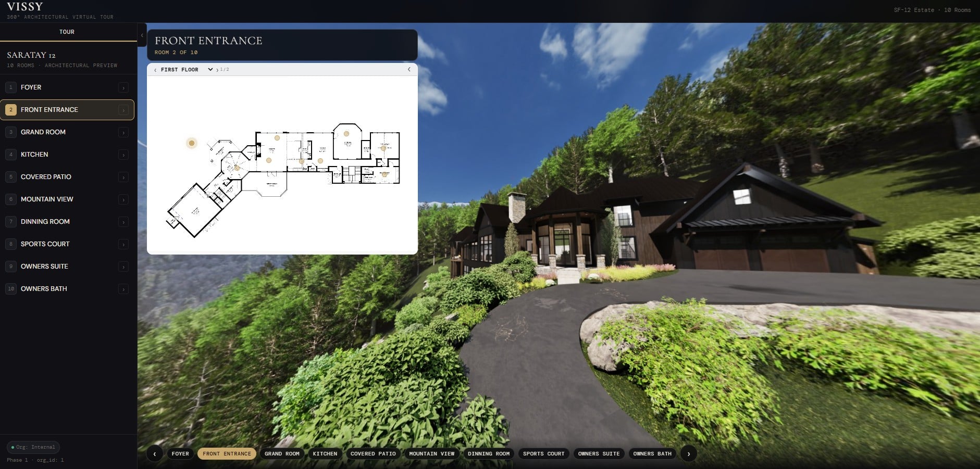Select SPORTS COURT in the sidebar list
The image size is (980, 469).
click(67, 244)
